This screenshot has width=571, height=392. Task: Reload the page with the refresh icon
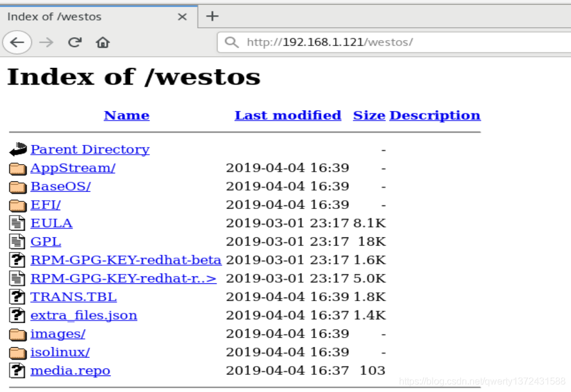tap(74, 43)
